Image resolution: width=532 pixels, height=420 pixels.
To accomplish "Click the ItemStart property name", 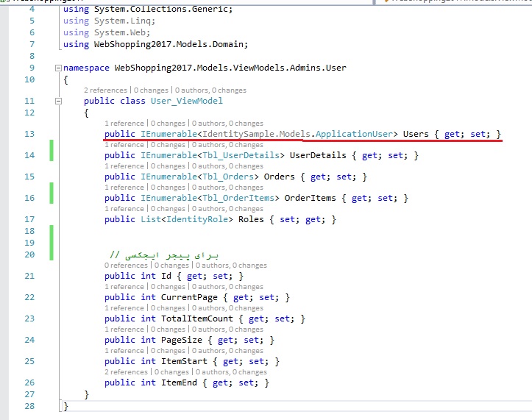I will click(x=184, y=362).
